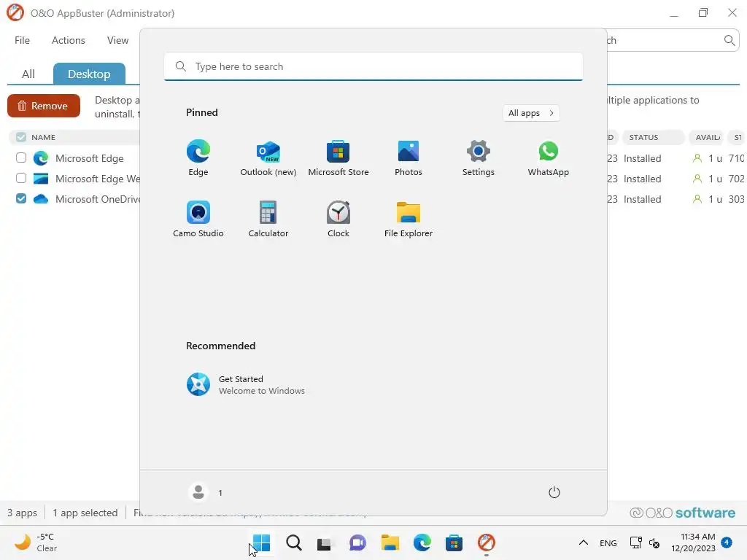Image resolution: width=747 pixels, height=560 pixels.
Task: Click muted volume tray icon
Action: [x=654, y=542]
